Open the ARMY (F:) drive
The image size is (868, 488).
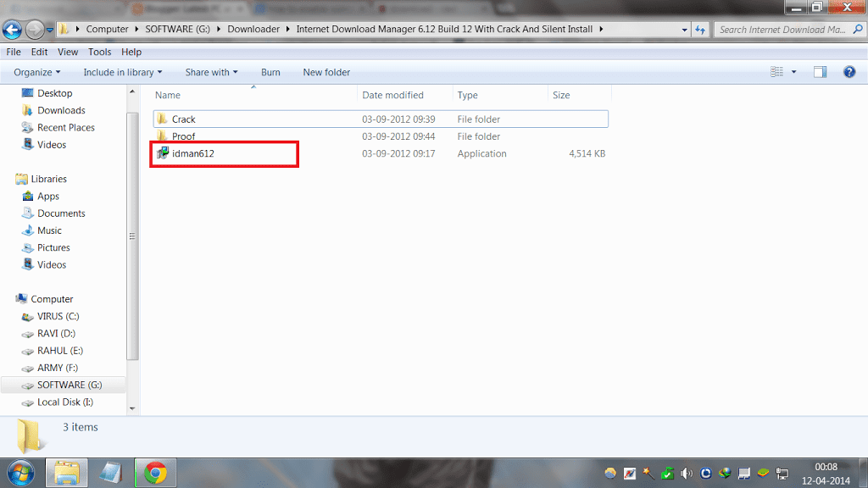[x=57, y=368]
